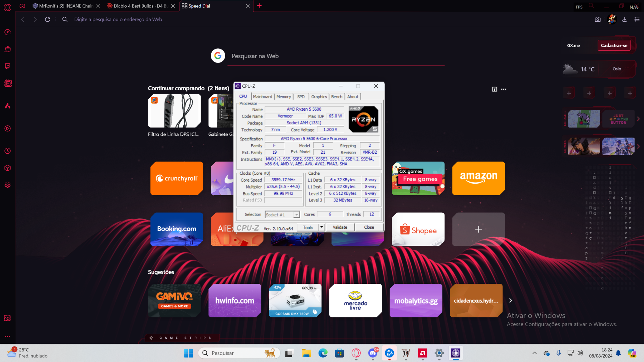Click the Opera GX logo menu icon
The image size is (644, 362).
8,7
